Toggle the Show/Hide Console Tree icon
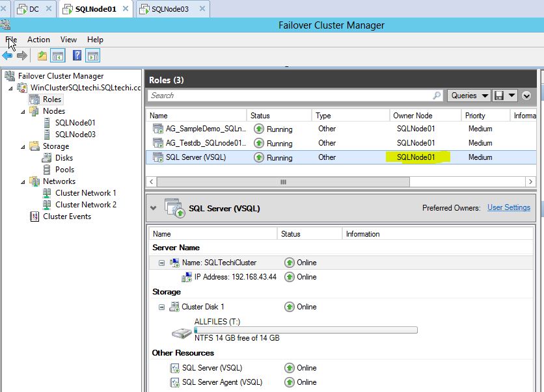544x392 pixels. coord(58,55)
